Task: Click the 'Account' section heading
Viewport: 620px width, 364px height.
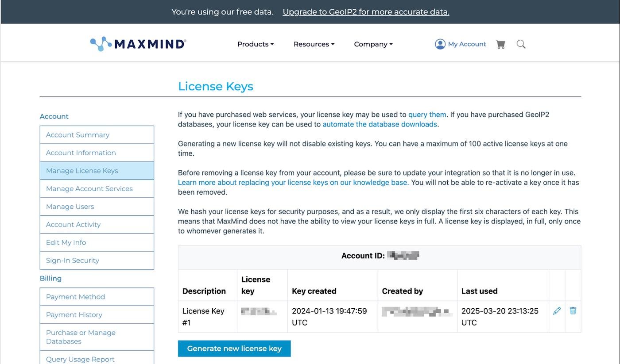Action: [54, 116]
